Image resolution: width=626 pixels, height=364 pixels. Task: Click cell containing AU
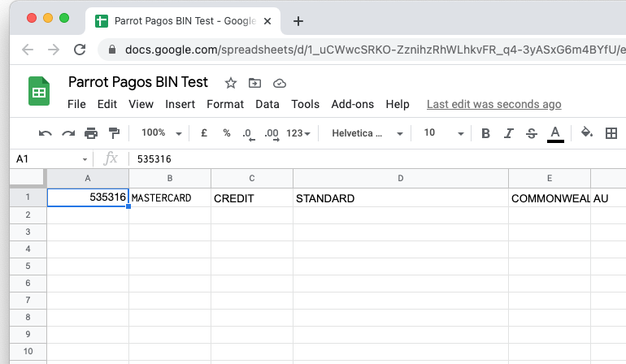click(x=608, y=197)
